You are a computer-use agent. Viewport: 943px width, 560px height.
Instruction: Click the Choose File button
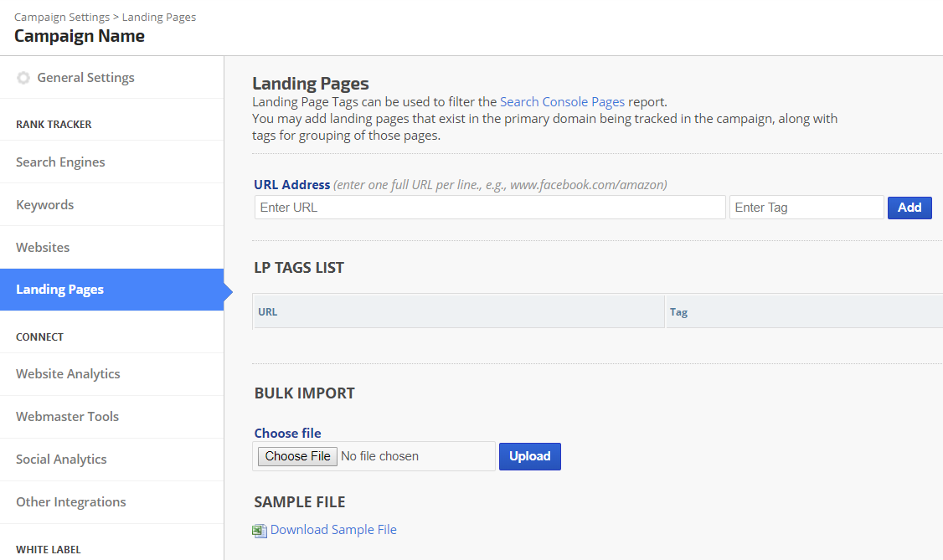(297, 456)
